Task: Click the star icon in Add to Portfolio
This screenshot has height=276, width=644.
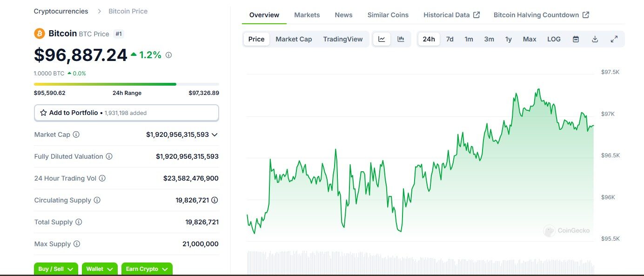Action: point(43,113)
